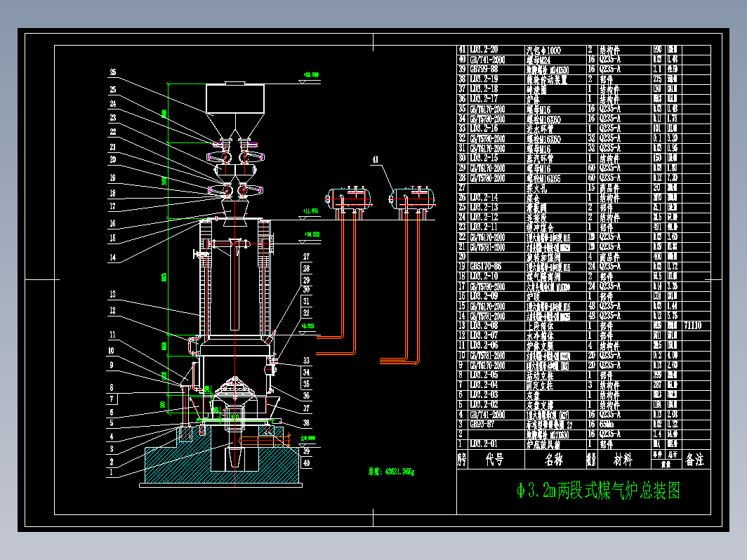Click boxed callout 7 left of the furnace

[x=112, y=399]
